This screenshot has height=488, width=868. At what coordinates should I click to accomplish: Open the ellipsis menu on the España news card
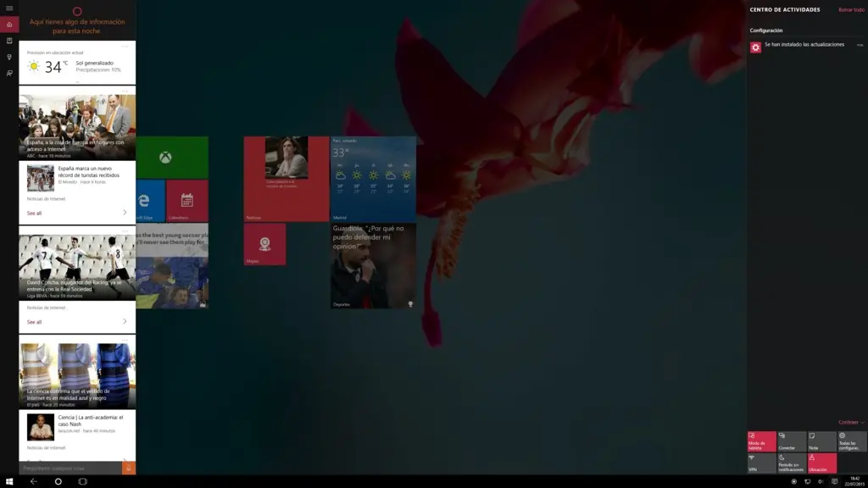pos(125,90)
